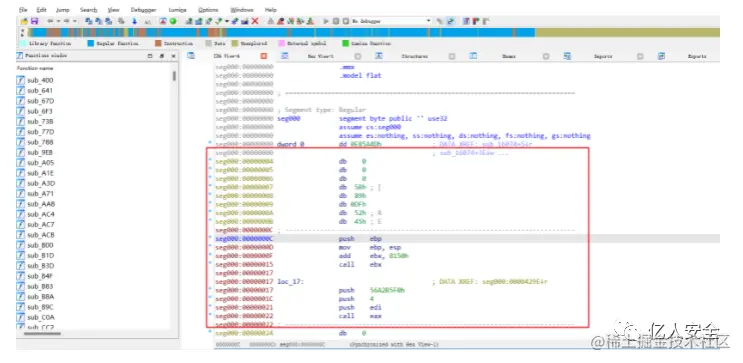The height and width of the screenshot is (363, 743).
Task: Open the back-history dropdown arrow
Action: tap(58, 21)
